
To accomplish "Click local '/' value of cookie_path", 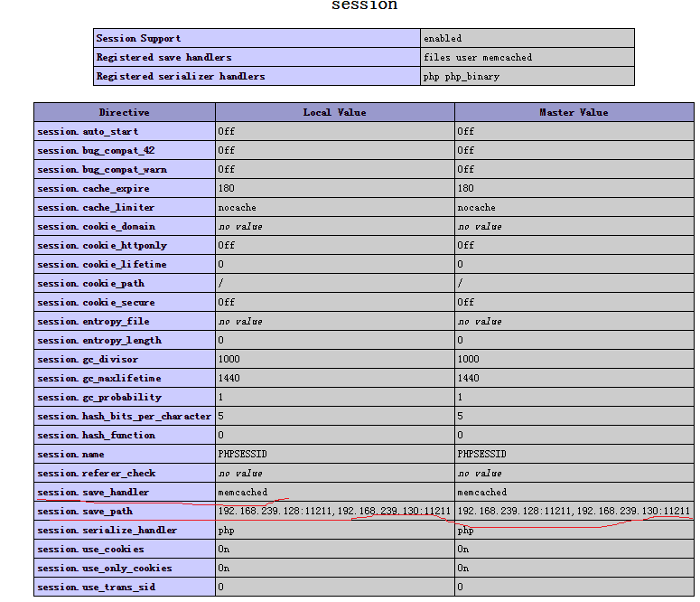I will pos(220,283).
